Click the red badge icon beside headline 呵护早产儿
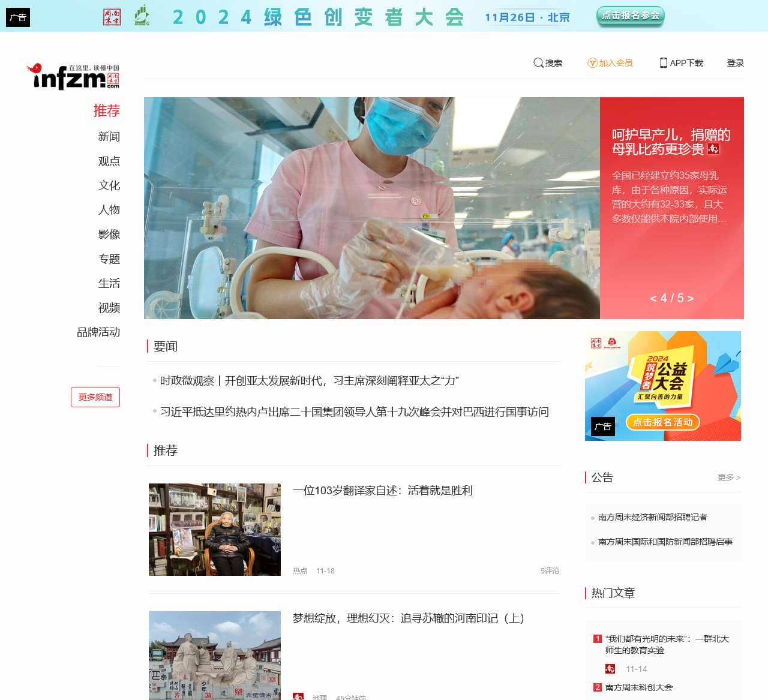768x700 pixels. click(x=713, y=149)
